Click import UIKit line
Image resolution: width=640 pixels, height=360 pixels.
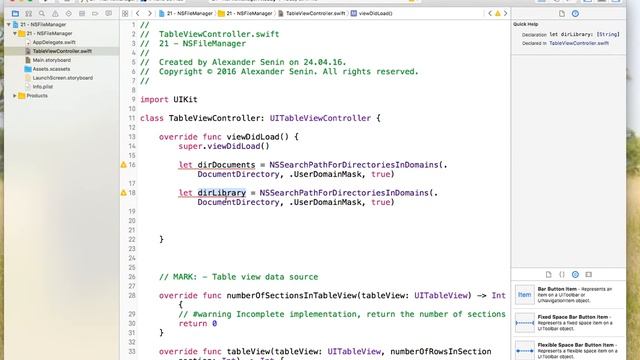click(169, 99)
